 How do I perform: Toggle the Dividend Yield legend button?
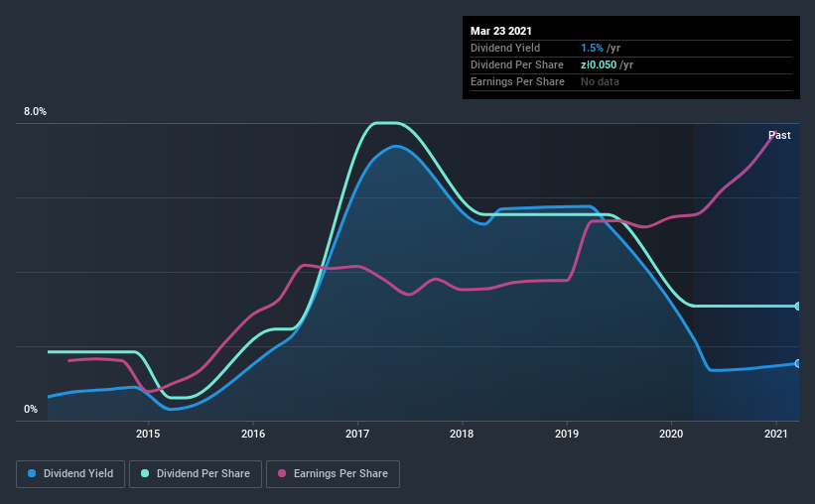(x=70, y=474)
